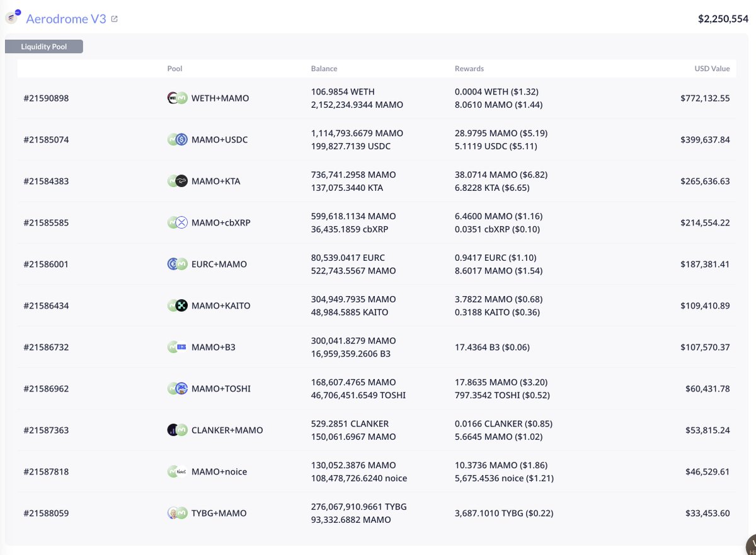This screenshot has width=756, height=555.
Task: Click the Pool column header
Action: [x=175, y=69]
